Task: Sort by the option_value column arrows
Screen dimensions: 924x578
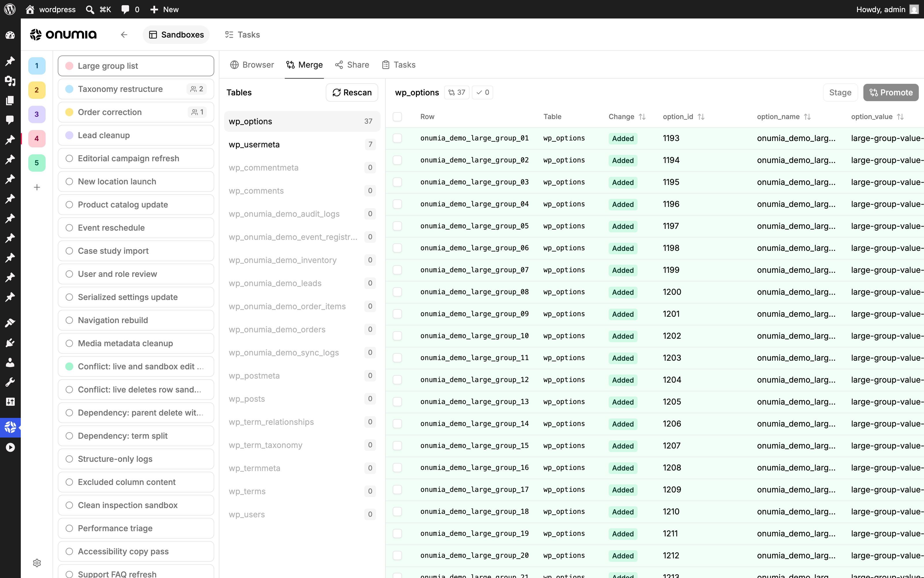Action: 900,116
